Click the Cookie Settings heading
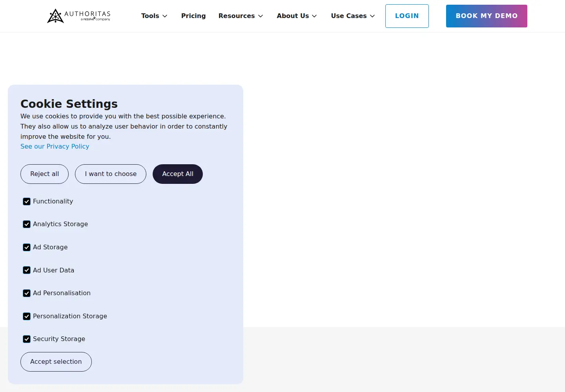 tap(69, 104)
